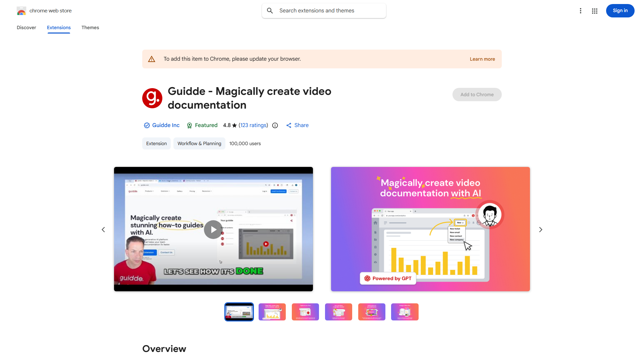644x362 pixels.
Task: Open the three-dot more options menu
Action: click(580, 11)
